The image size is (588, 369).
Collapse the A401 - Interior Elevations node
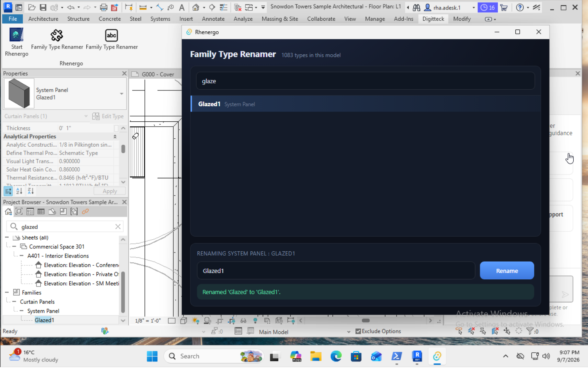click(x=21, y=256)
